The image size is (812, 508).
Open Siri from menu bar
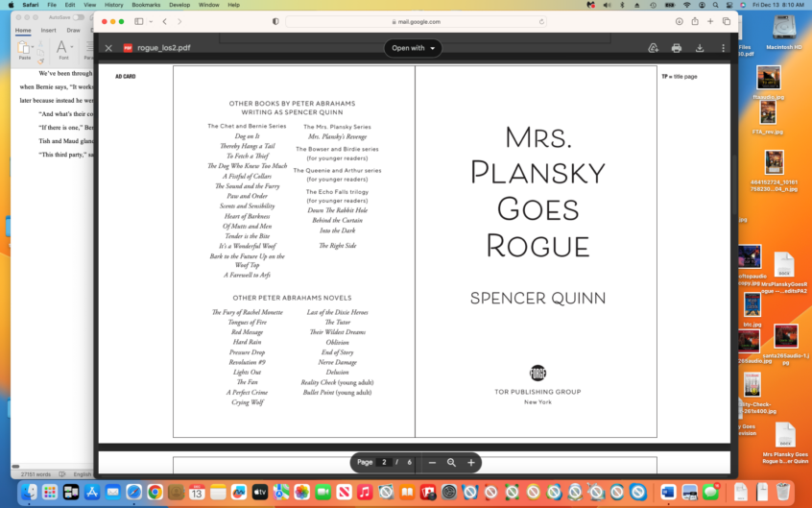click(743, 5)
